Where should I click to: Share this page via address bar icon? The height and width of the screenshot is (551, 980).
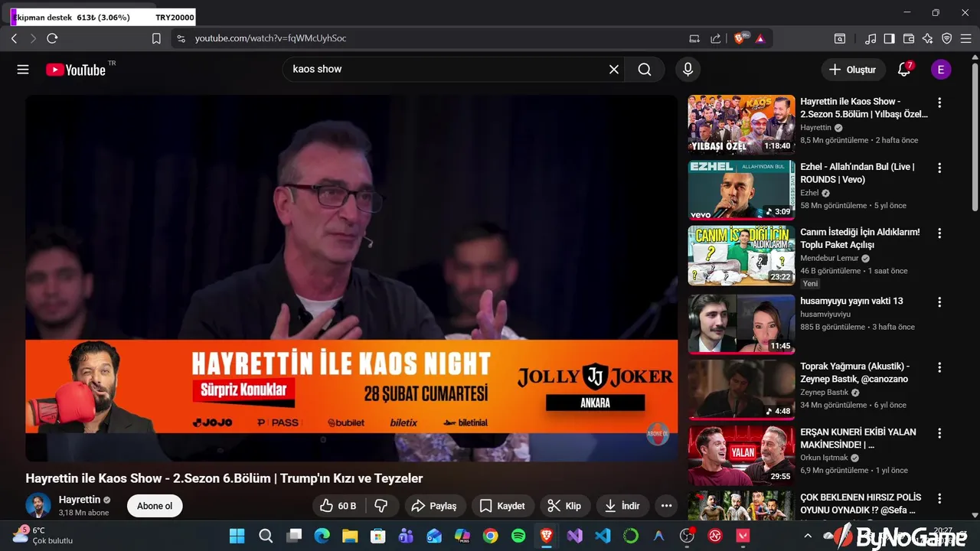point(716,38)
